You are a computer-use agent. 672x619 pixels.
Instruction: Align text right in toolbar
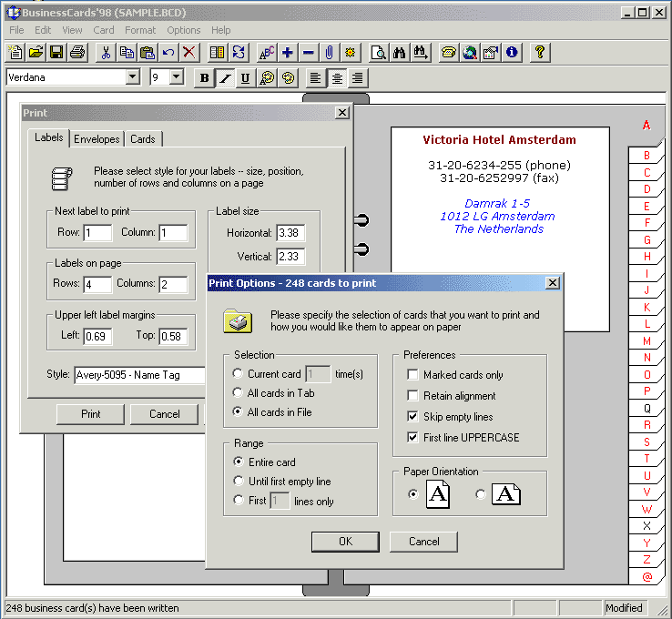tap(358, 78)
